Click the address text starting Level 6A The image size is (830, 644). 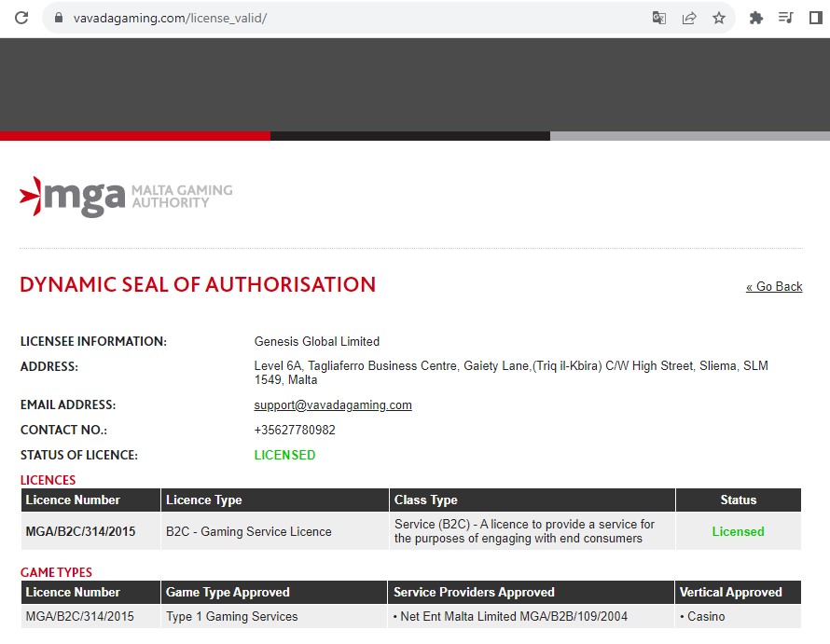511,373
